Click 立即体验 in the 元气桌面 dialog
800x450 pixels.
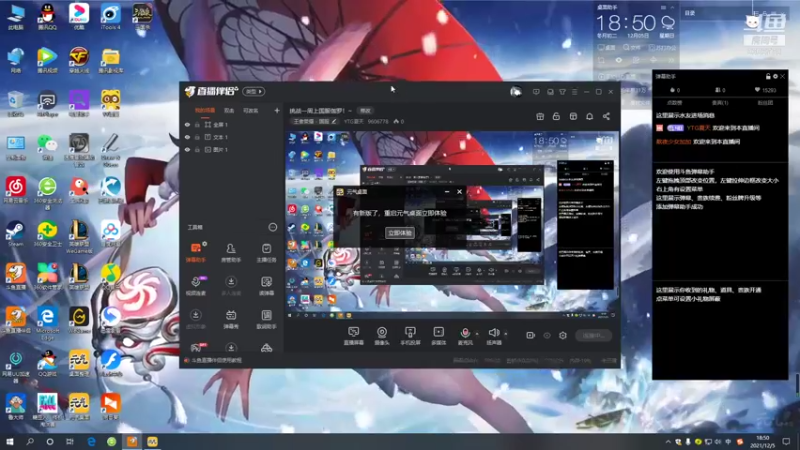point(399,233)
